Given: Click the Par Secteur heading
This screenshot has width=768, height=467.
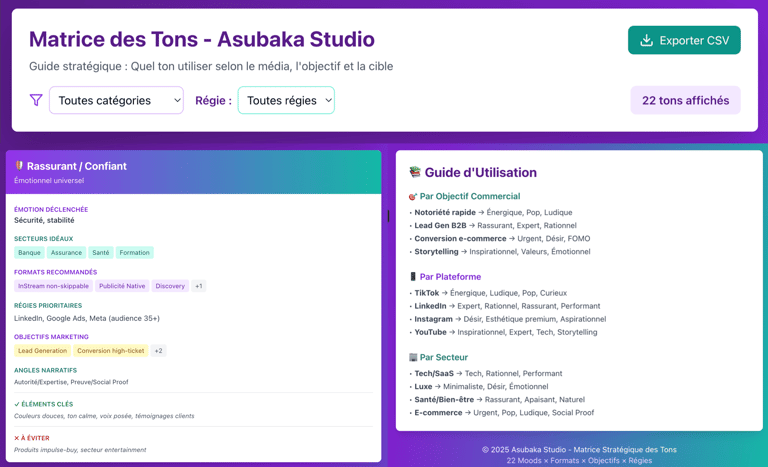Looking at the screenshot, I should tap(444, 357).
